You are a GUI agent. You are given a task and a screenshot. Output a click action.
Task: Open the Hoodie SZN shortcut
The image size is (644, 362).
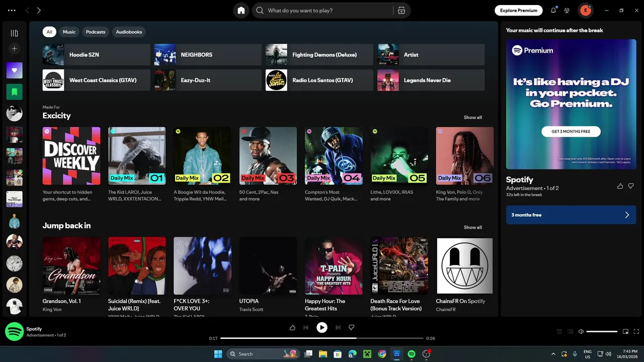click(96, 55)
